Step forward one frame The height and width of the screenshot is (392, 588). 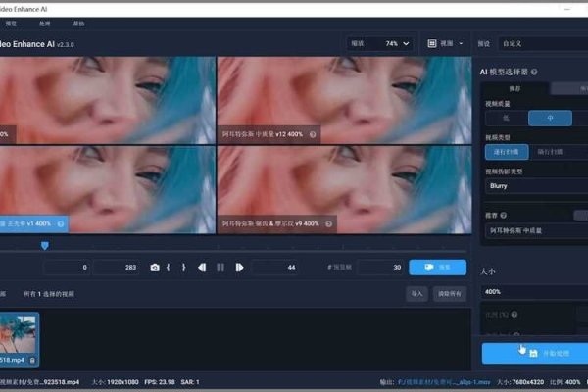[x=239, y=268]
